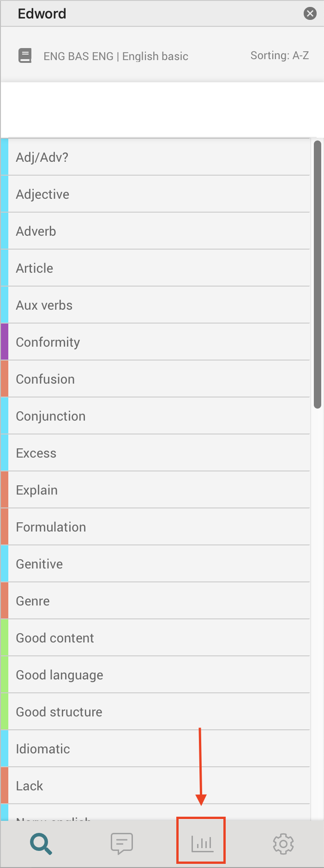
Task: Change the Sorting: A-Z order
Action: coord(279,56)
